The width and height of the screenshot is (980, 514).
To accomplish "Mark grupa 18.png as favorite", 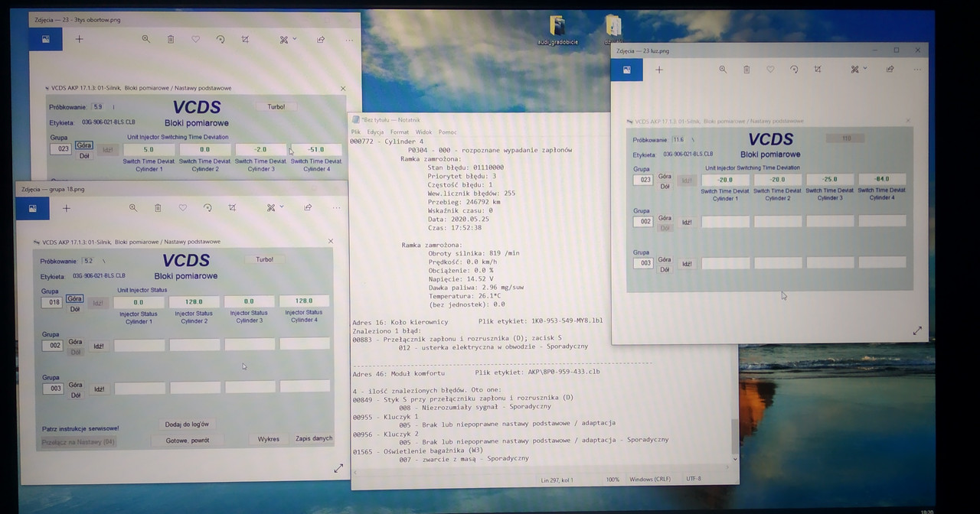I will (x=182, y=207).
